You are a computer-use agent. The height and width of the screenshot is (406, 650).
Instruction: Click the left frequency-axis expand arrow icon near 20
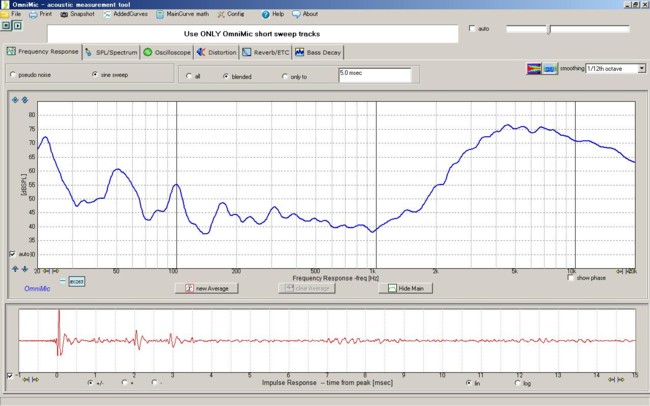[55, 271]
